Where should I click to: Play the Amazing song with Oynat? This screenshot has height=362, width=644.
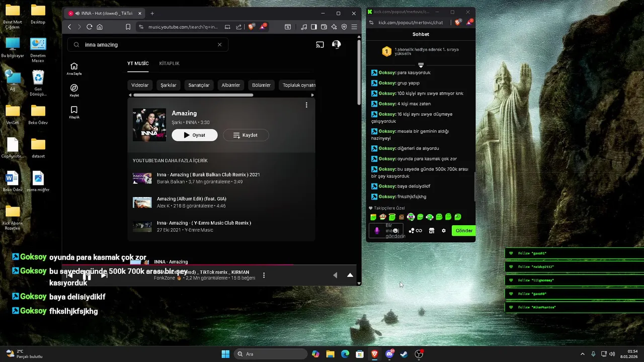pos(195,135)
